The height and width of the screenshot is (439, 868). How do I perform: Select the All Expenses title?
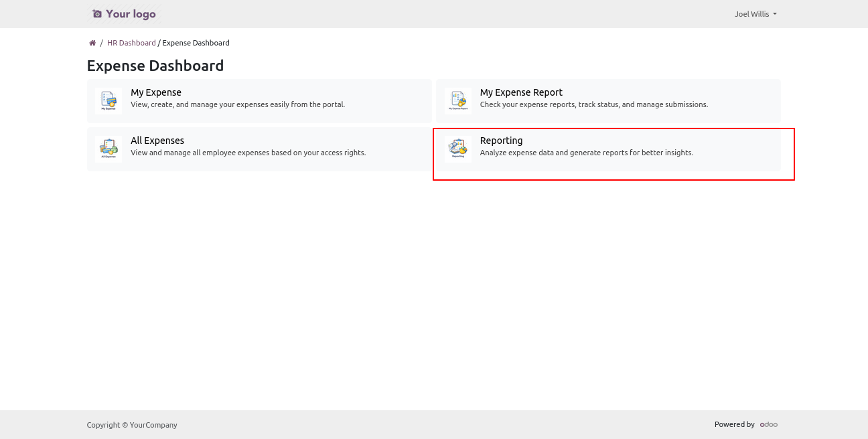(x=157, y=141)
